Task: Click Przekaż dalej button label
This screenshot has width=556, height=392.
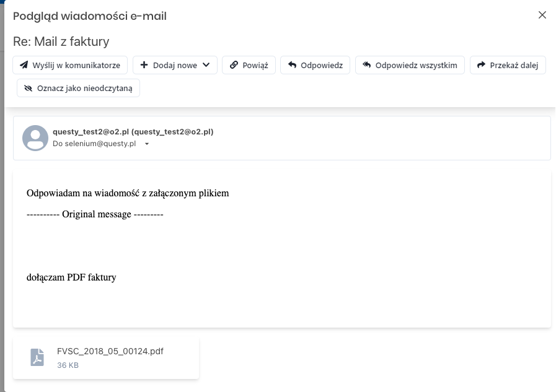Action: (514, 65)
